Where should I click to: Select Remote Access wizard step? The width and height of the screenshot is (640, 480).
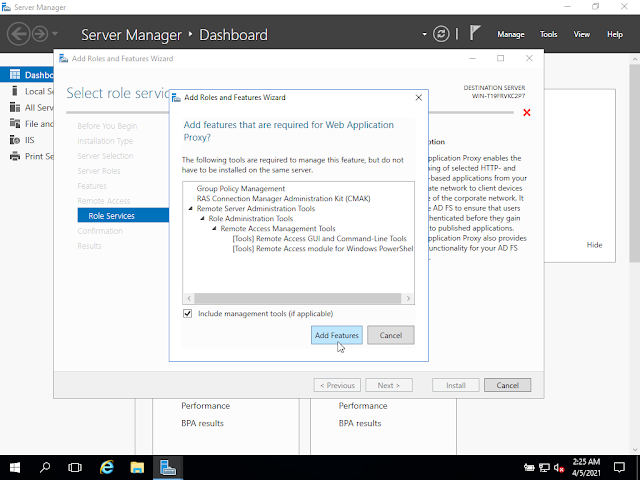pos(104,201)
